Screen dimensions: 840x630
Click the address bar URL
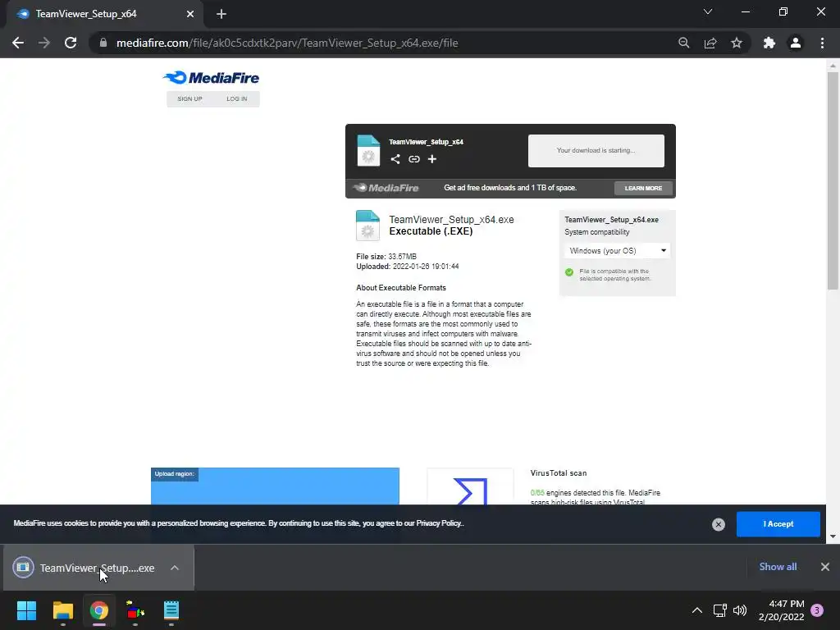coord(287,43)
